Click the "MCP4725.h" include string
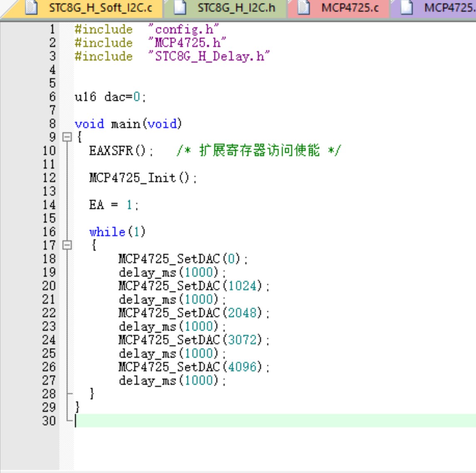 point(187,43)
